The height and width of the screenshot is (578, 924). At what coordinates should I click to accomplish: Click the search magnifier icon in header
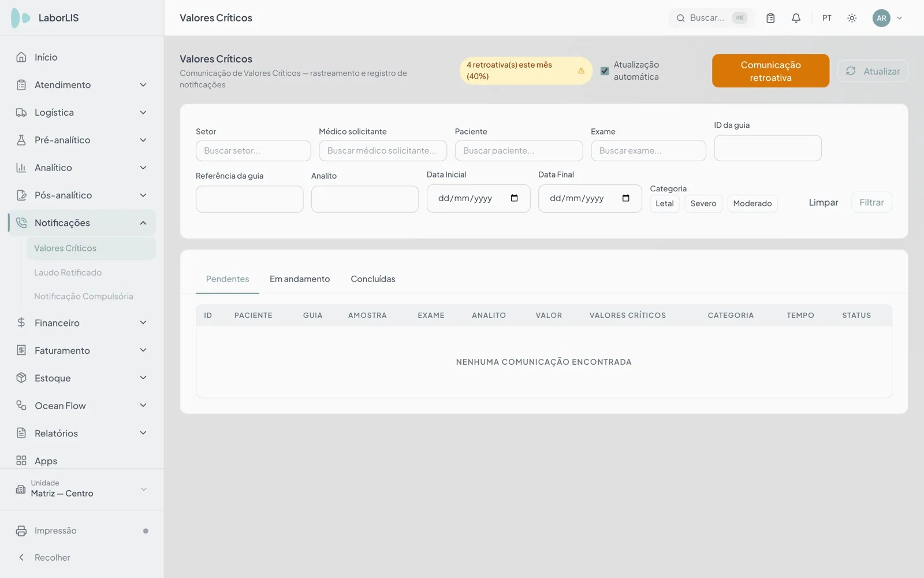[681, 18]
